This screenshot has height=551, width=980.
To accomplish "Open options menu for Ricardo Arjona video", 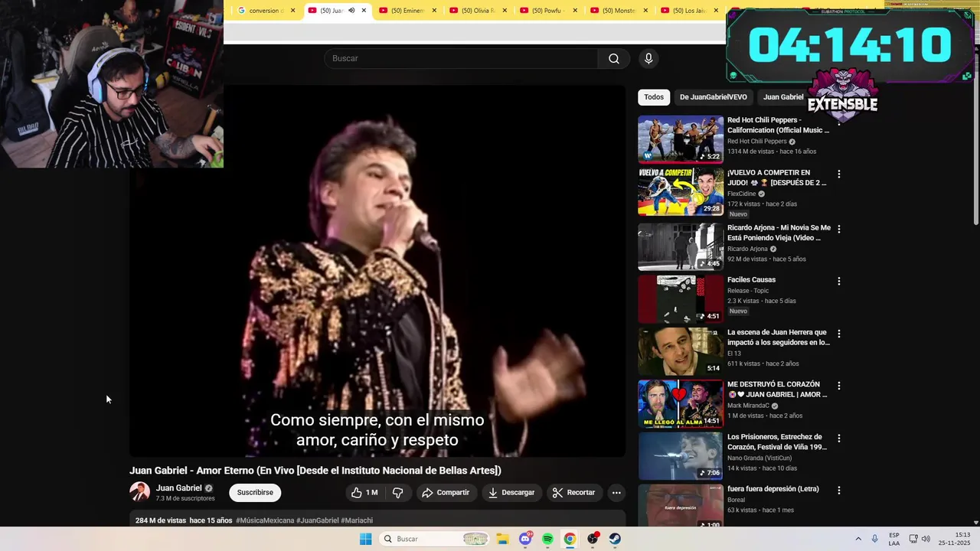I will pos(838,229).
